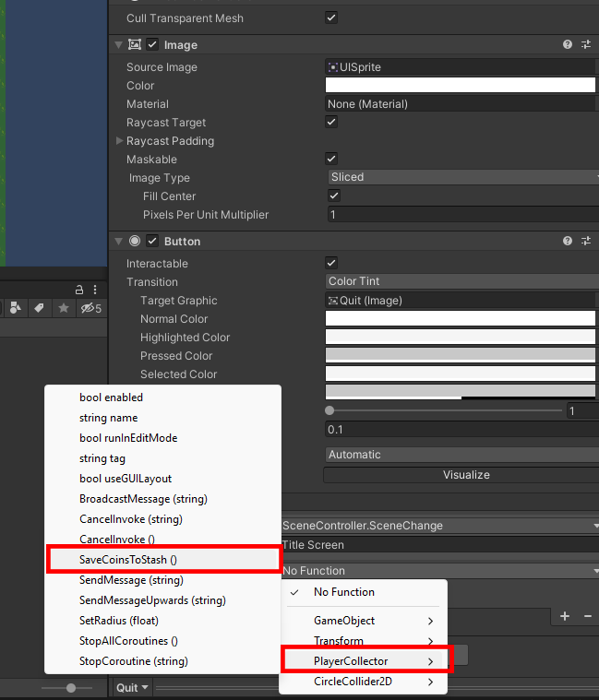The width and height of the screenshot is (599, 700).
Task: Select BroadcastMessage (string) entry
Action: point(163,499)
